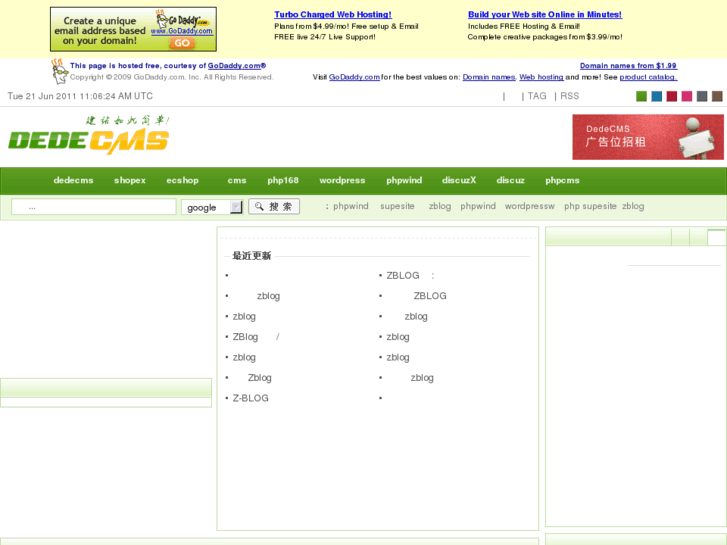The image size is (727, 545).
Task: Open the discuz navigation item
Action: (510, 180)
